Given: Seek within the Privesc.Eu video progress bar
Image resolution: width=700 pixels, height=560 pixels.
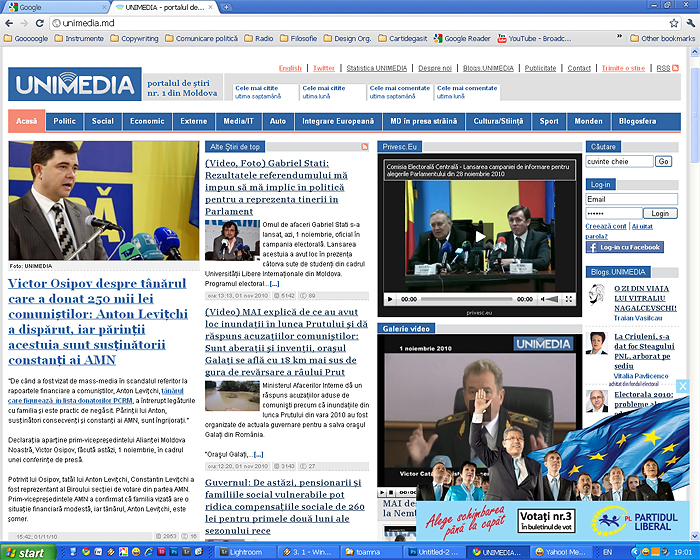Looking at the screenshot, I should point(467,299).
